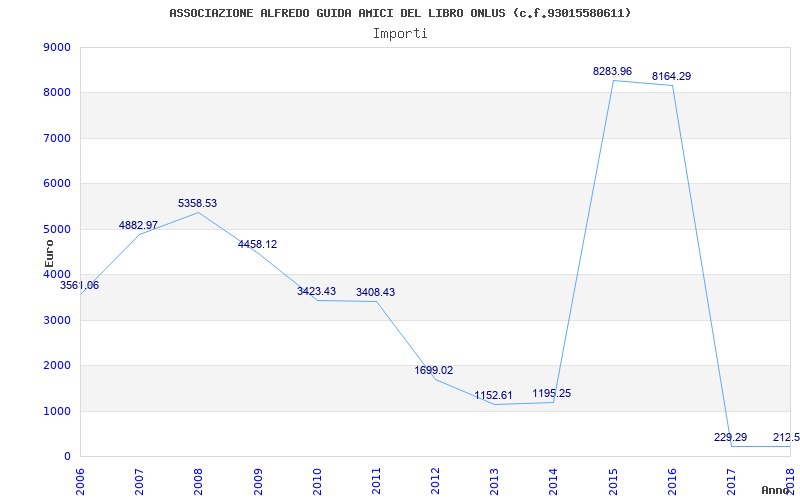Viewport: 800px width, 500px height.
Task: Click the data label 3561.06
Action: click(80, 286)
